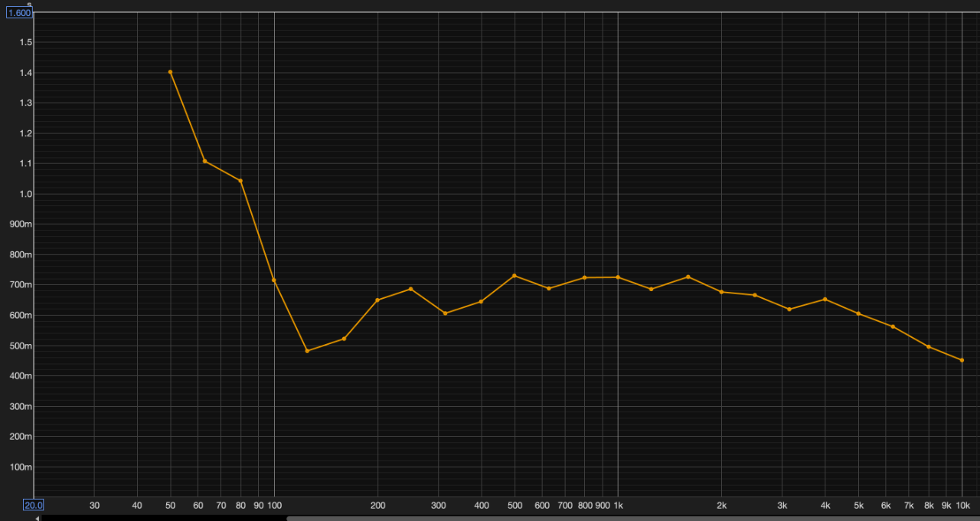This screenshot has height=521, width=980.
Task: Click the 1.0 label on the Y axis
Action: [x=26, y=194]
